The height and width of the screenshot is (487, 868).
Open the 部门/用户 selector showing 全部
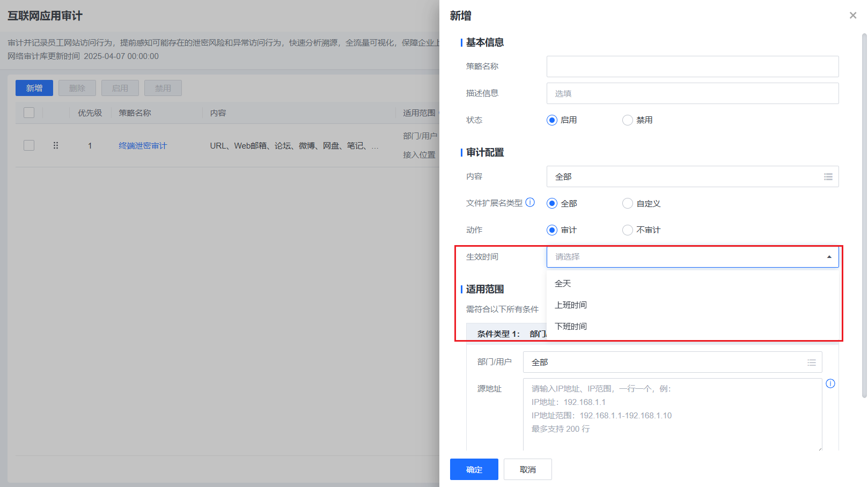click(665, 363)
